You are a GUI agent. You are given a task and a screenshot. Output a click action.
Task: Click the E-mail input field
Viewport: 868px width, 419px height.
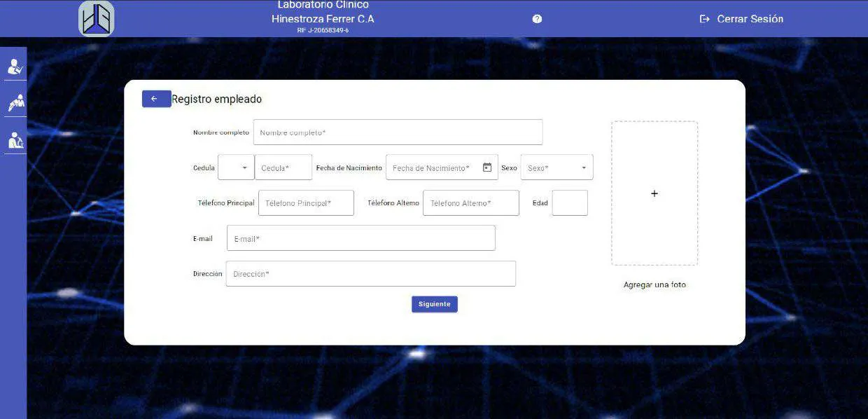click(x=360, y=238)
